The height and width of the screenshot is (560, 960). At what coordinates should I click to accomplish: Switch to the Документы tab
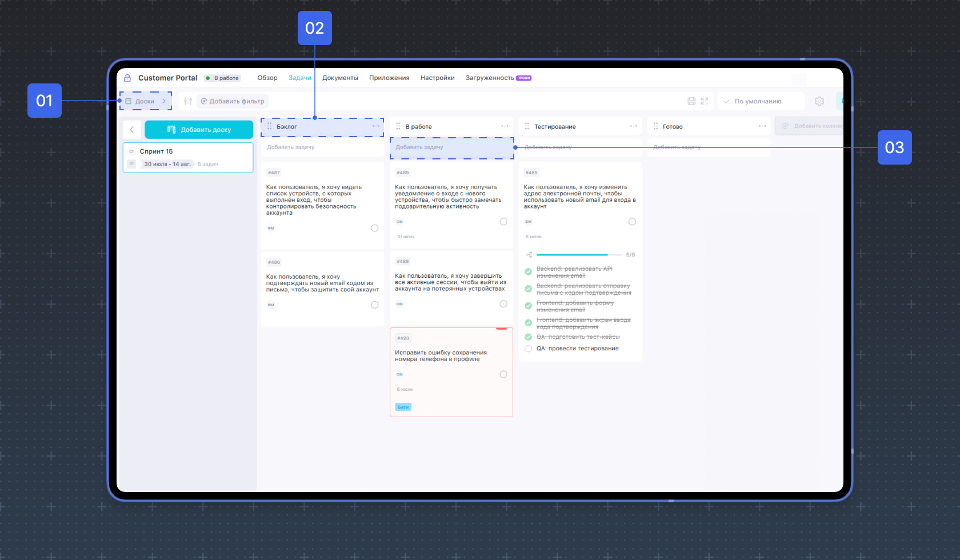click(340, 78)
